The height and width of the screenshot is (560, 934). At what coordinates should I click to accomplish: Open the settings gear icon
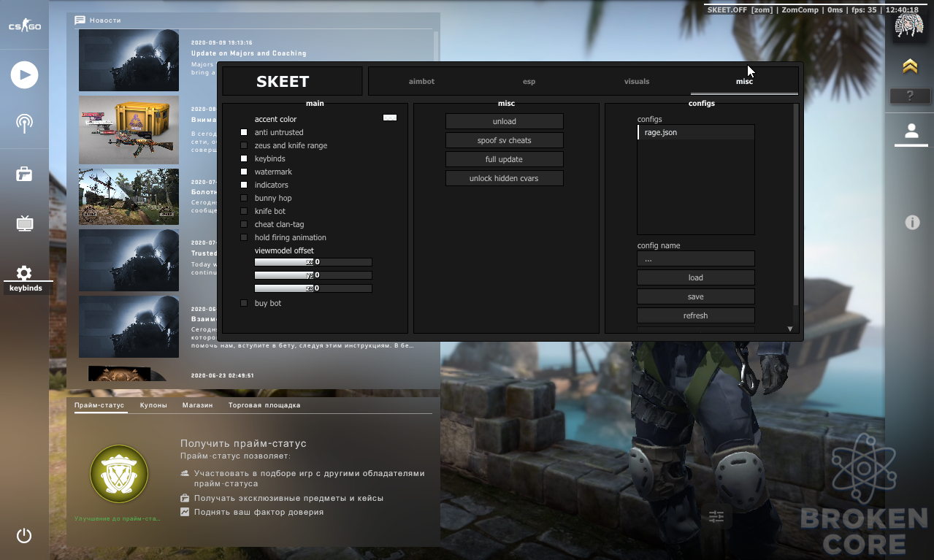24,273
